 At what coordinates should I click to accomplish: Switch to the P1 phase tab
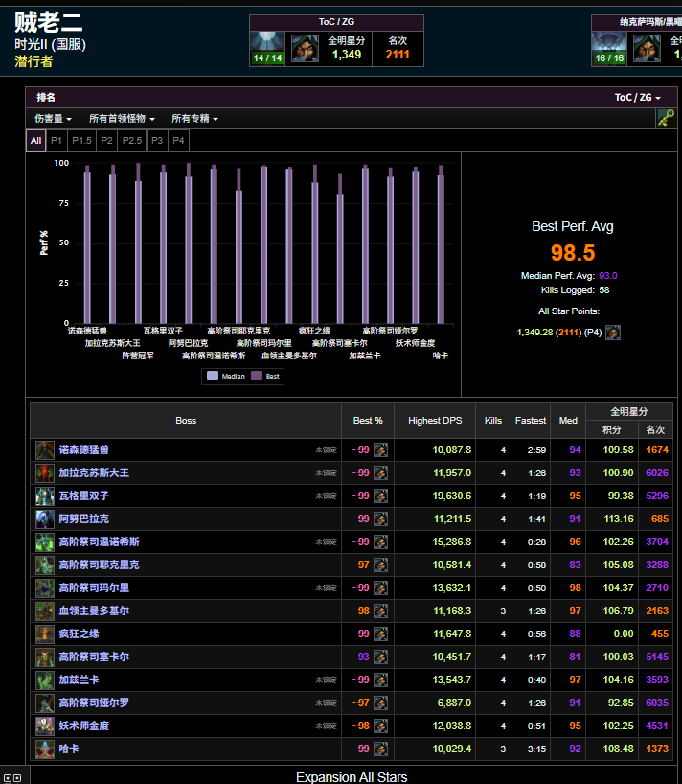(x=57, y=141)
